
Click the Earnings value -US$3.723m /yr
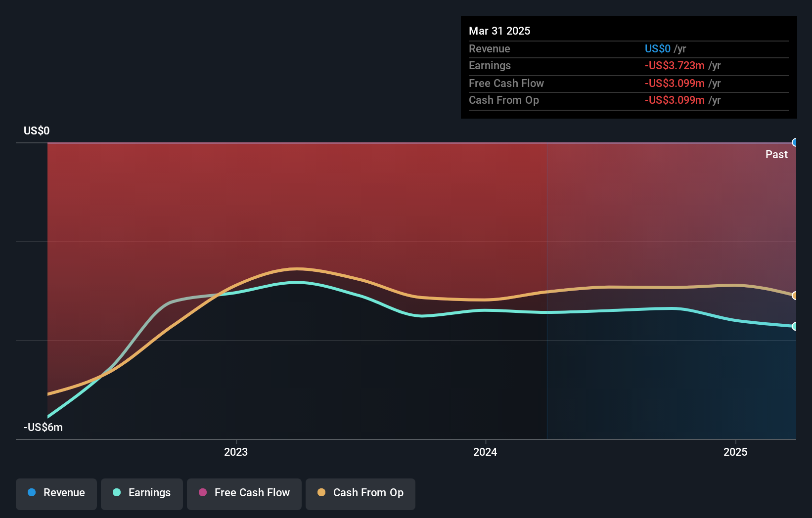tap(682, 65)
